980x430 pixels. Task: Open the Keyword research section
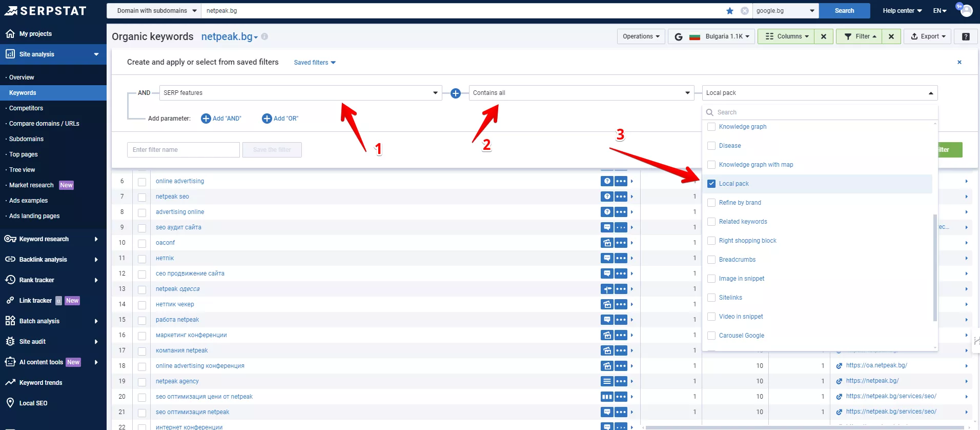pyautogui.click(x=53, y=239)
